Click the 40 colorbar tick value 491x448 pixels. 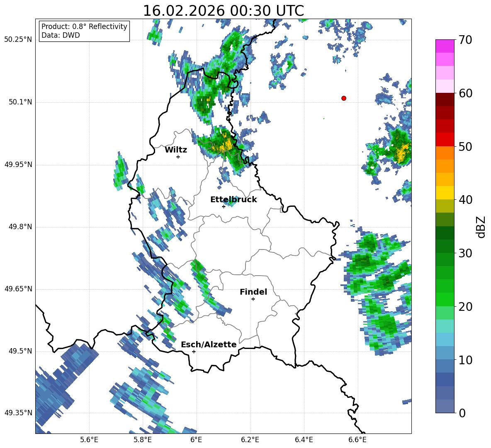(x=465, y=200)
